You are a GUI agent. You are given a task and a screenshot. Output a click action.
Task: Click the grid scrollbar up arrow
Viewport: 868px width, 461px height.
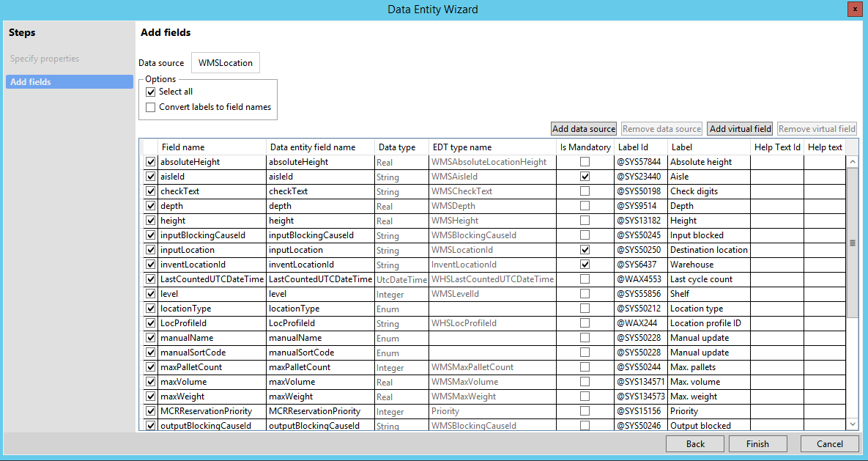853,162
